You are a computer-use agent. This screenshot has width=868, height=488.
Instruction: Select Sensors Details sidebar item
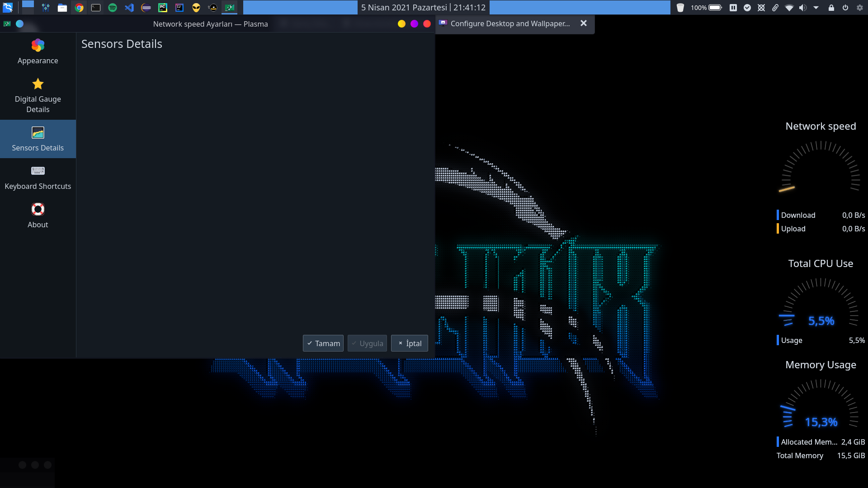click(x=38, y=139)
